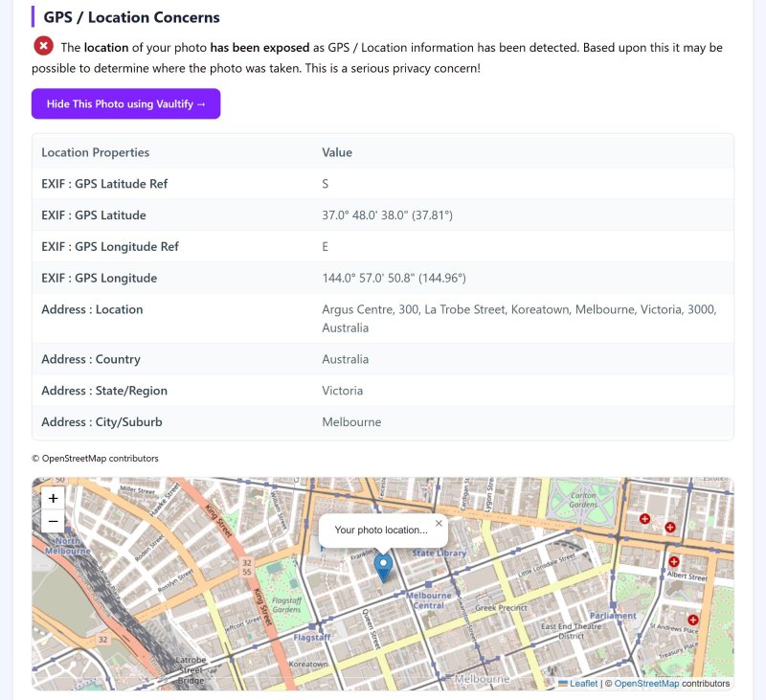Zoom out on the map

54,521
